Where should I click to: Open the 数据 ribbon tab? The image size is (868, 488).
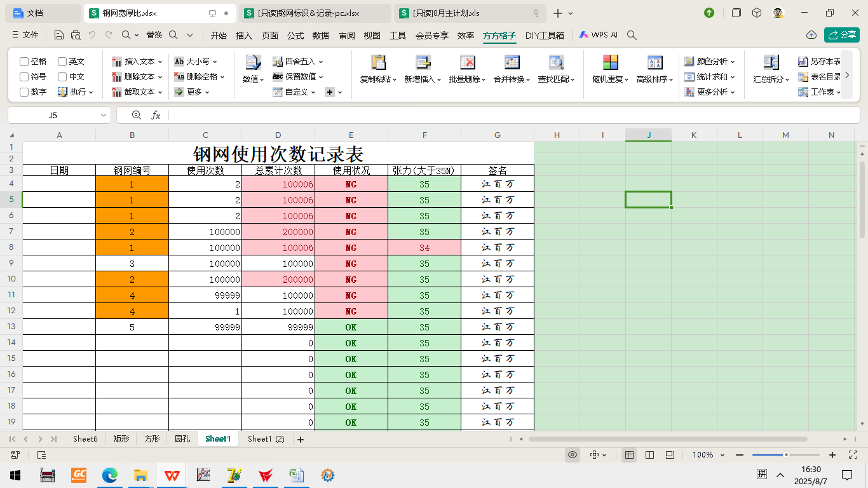pos(321,36)
